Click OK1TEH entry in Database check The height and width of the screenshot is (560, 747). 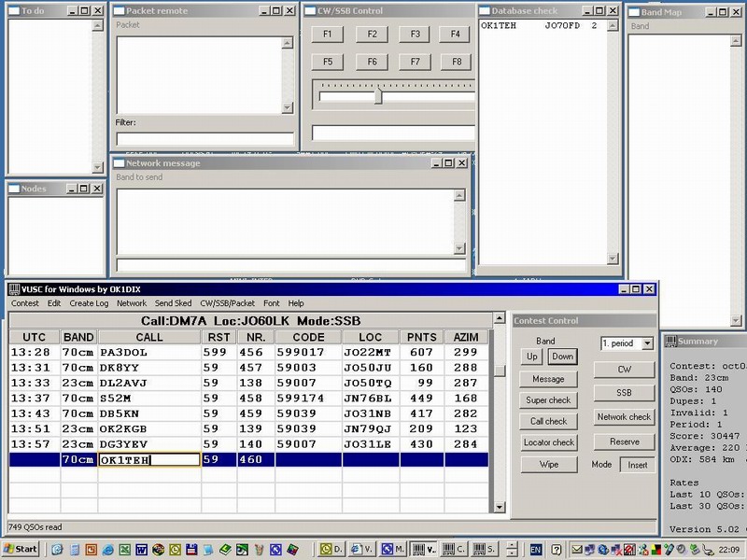(x=539, y=26)
